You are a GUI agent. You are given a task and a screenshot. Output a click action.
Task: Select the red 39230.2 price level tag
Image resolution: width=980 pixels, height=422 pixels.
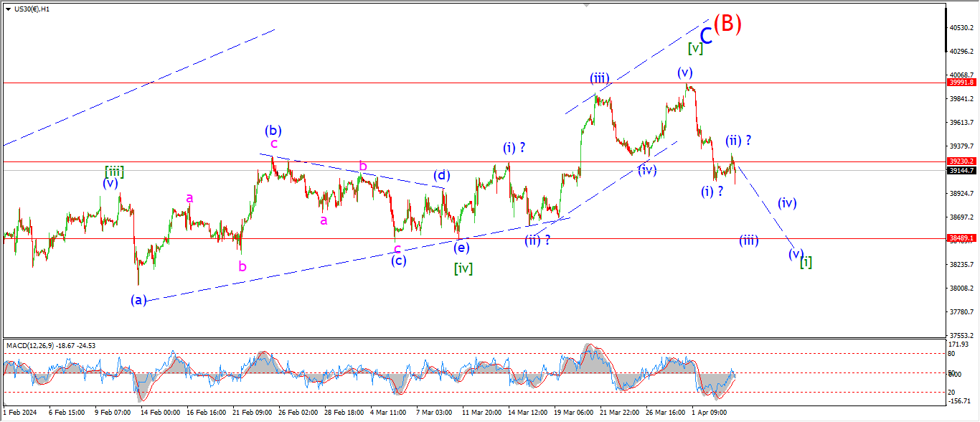tap(961, 161)
